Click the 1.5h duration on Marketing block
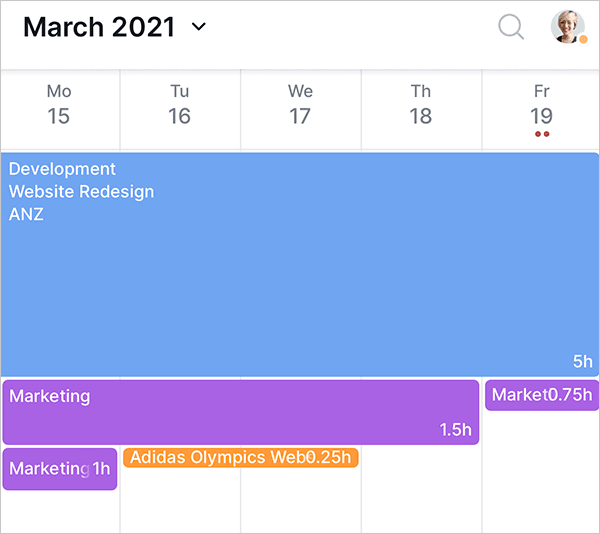Image resolution: width=600 pixels, height=534 pixels. (456, 430)
